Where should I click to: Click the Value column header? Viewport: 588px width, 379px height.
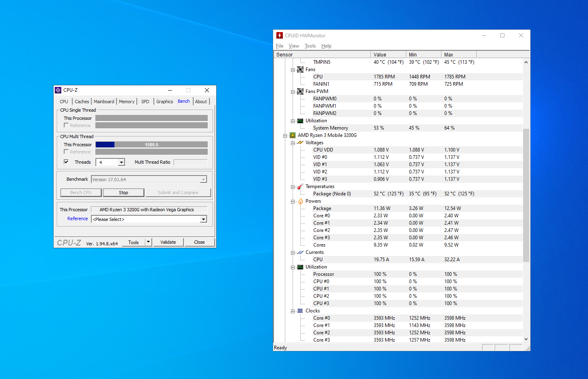(388, 54)
